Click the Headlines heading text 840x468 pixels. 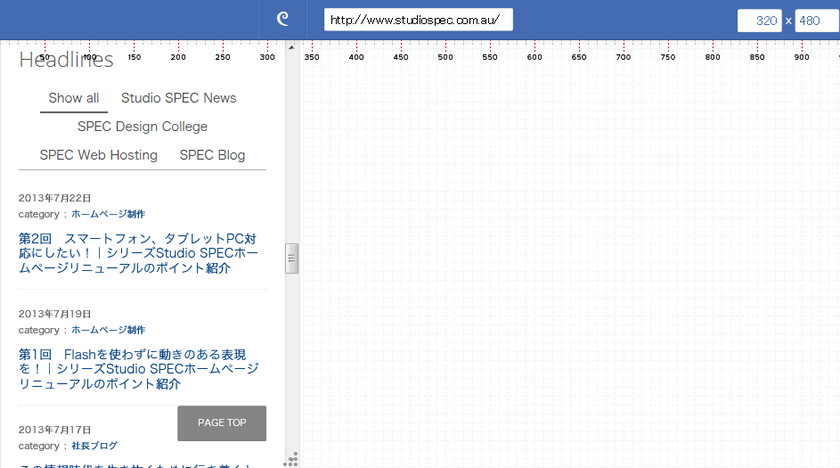(x=66, y=60)
